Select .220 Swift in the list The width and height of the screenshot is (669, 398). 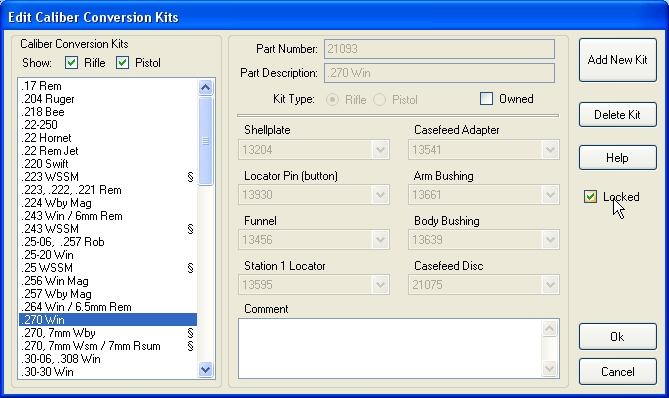[108, 164]
